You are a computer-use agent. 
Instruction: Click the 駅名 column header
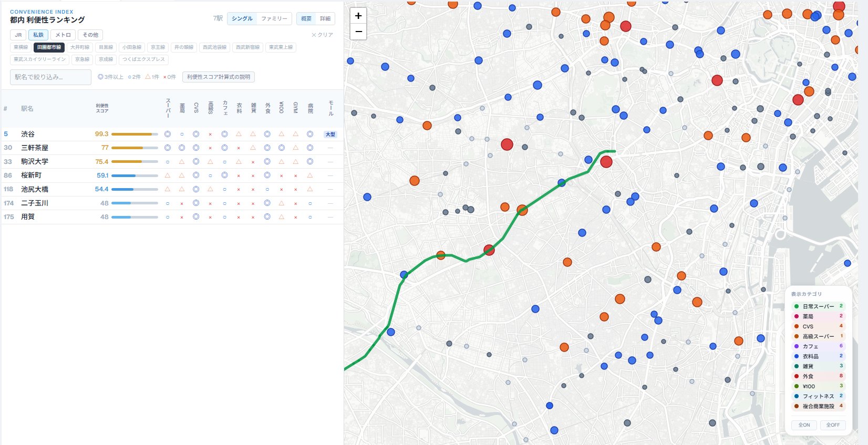click(27, 109)
